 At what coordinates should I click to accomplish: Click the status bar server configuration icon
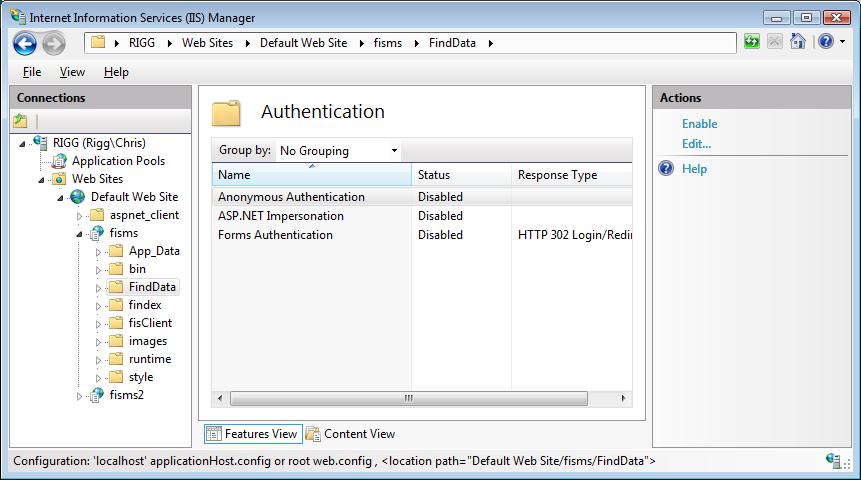833,460
